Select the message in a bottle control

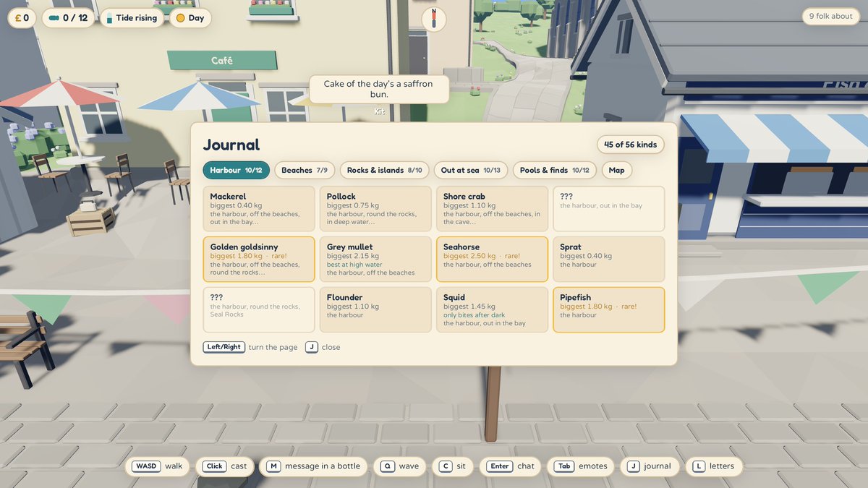point(313,466)
